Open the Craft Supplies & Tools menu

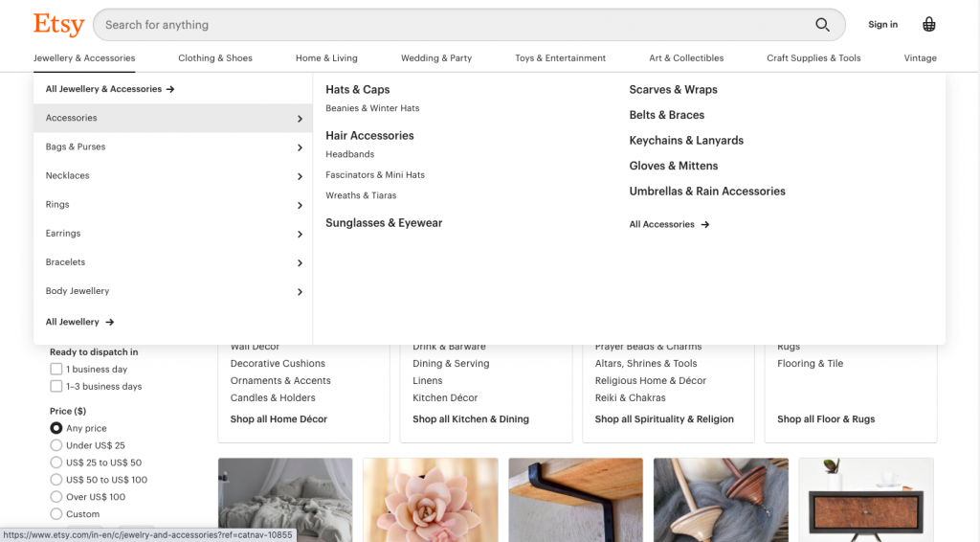coord(813,58)
